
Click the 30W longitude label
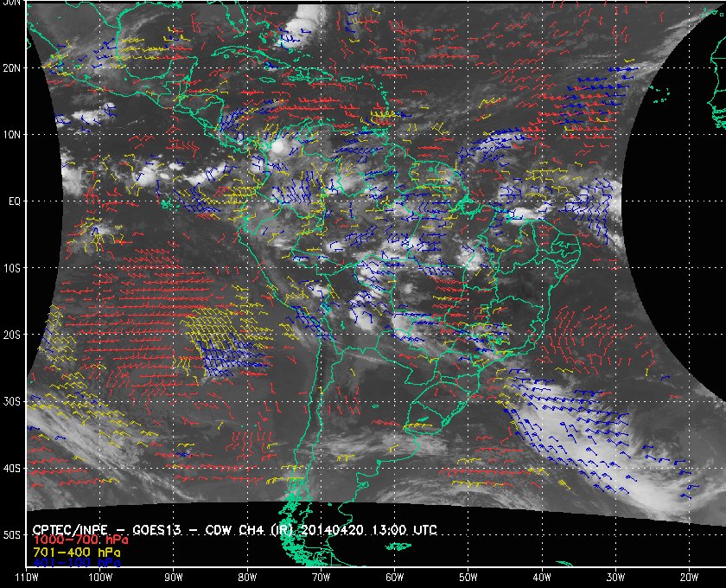[615, 578]
